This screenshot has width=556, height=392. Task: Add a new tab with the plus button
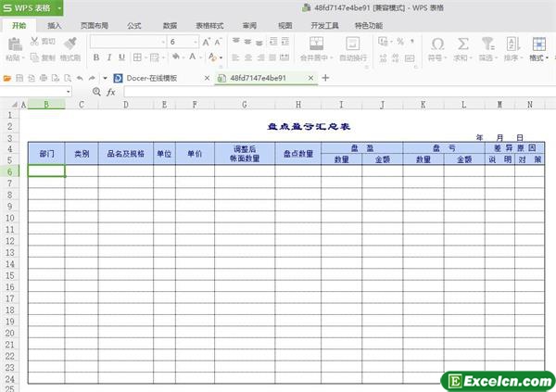pyautogui.click(x=325, y=78)
